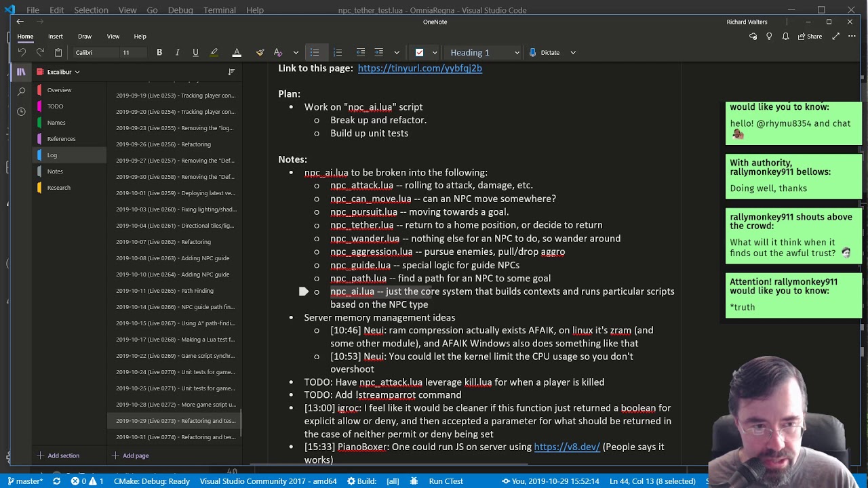This screenshot has height=488, width=868.
Task: Open VS Code Debug menu
Action: pos(180,10)
